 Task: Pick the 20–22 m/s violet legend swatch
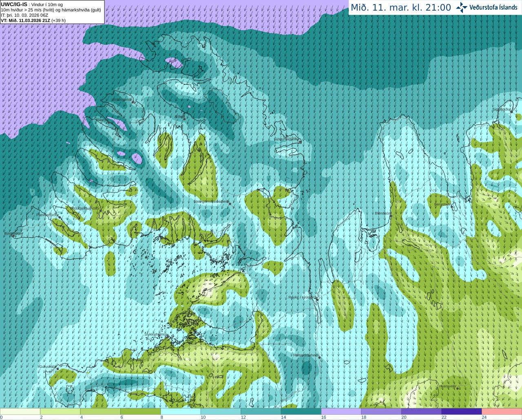coord(422,411)
